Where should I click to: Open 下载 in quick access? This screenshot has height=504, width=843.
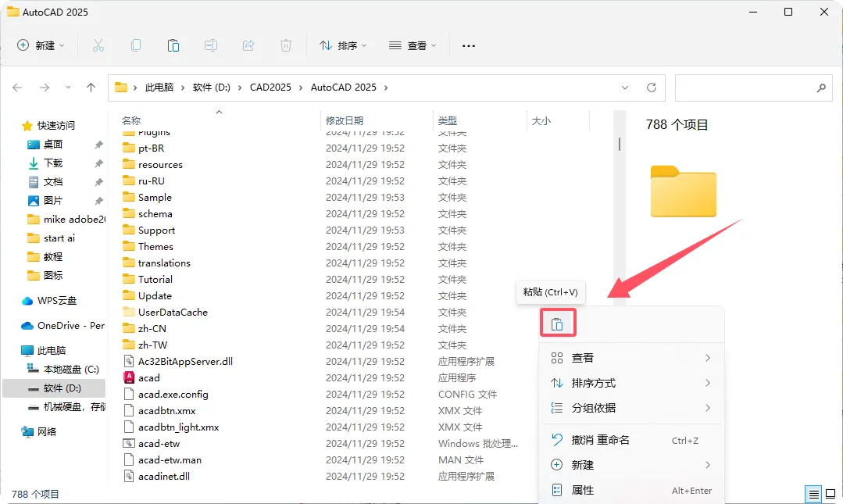pos(52,163)
